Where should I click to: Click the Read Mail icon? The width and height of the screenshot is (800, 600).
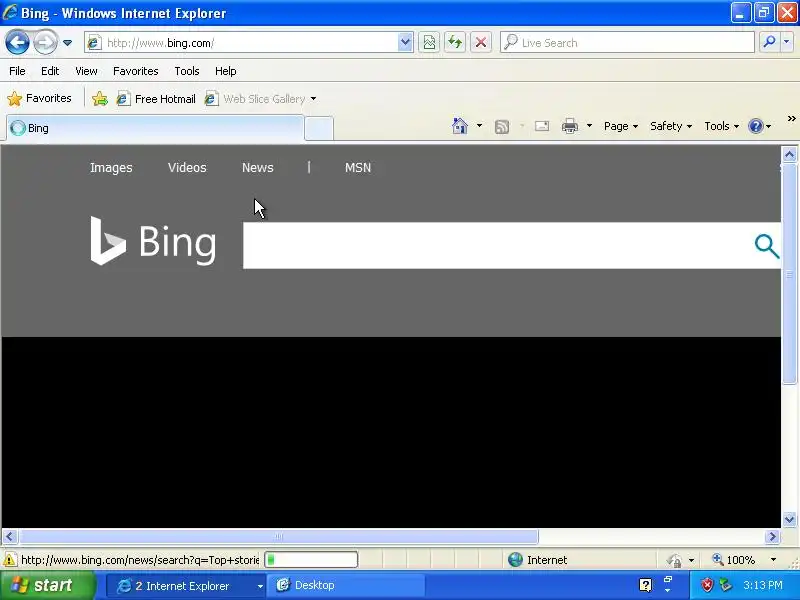click(x=542, y=126)
